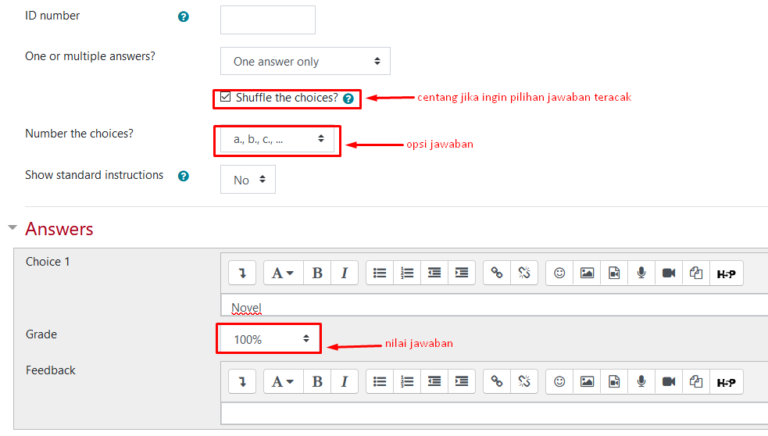Insert a link in the Choice 1 editor
The image size is (768, 436).
(497, 273)
